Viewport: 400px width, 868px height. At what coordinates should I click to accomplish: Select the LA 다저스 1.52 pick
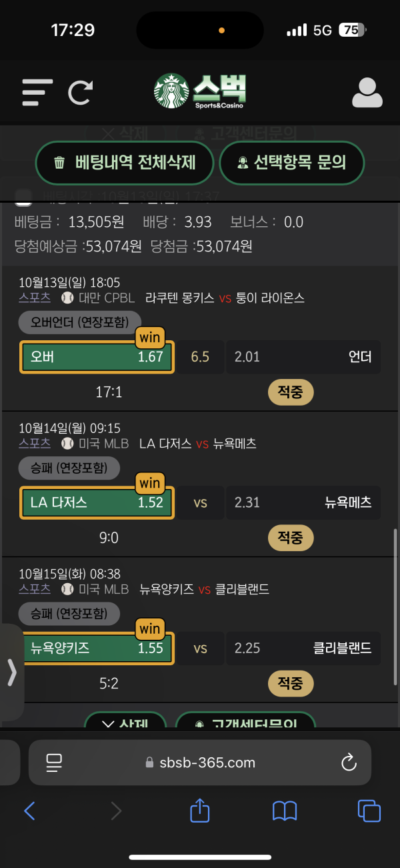(x=97, y=502)
